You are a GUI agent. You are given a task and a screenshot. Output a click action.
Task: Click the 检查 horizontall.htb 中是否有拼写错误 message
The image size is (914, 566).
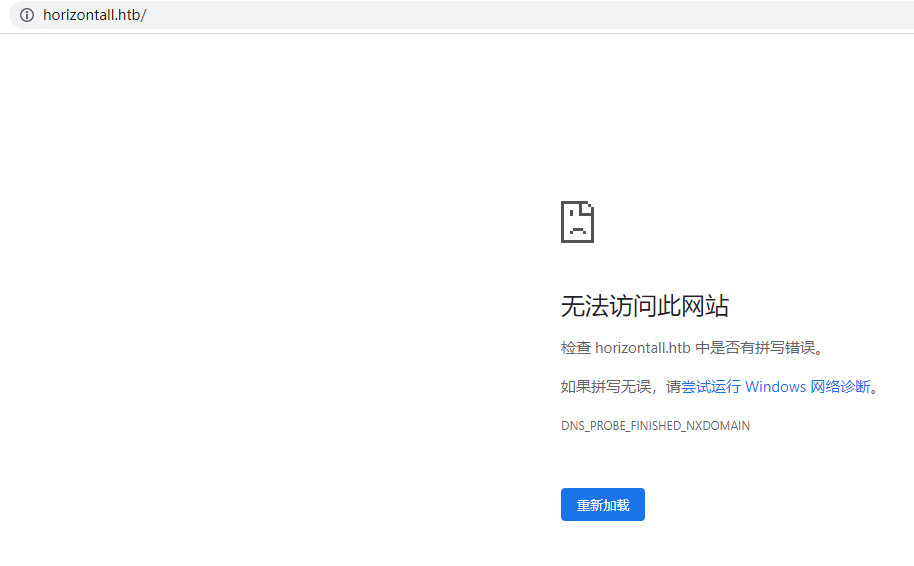(692, 348)
